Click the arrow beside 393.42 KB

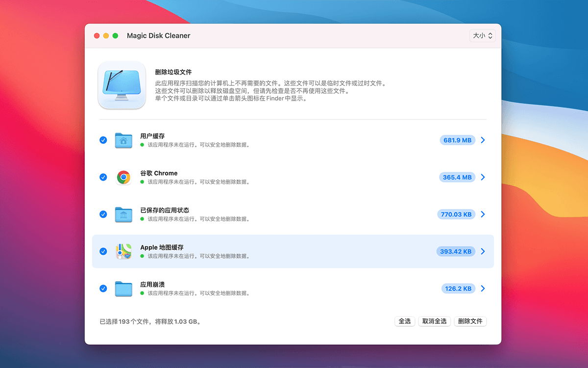click(x=483, y=251)
